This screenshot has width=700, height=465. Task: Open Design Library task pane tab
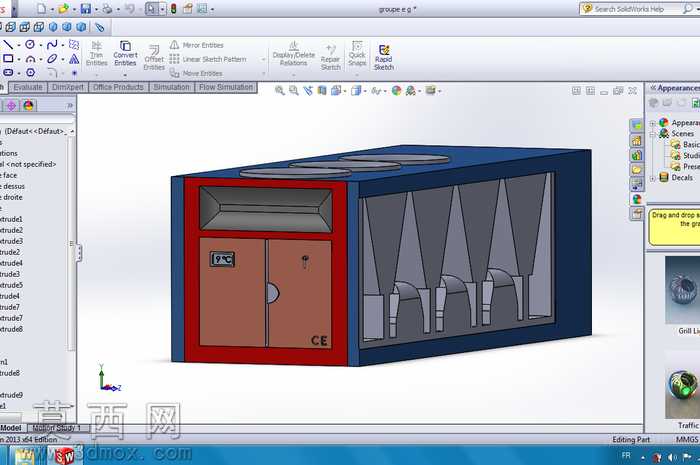click(637, 155)
